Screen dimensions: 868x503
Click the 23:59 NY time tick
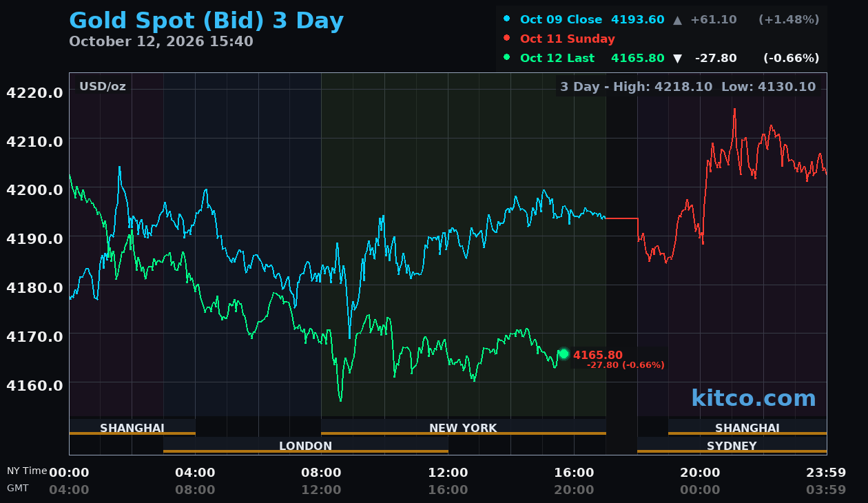coord(826,473)
